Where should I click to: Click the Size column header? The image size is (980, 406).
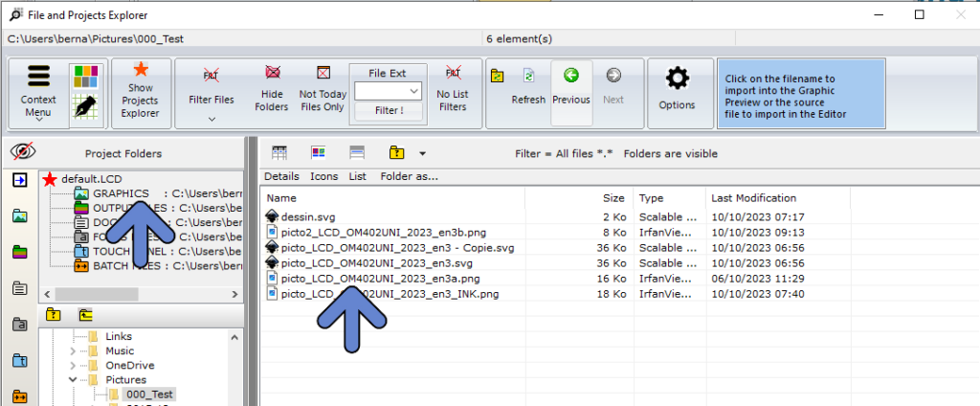[x=612, y=197]
